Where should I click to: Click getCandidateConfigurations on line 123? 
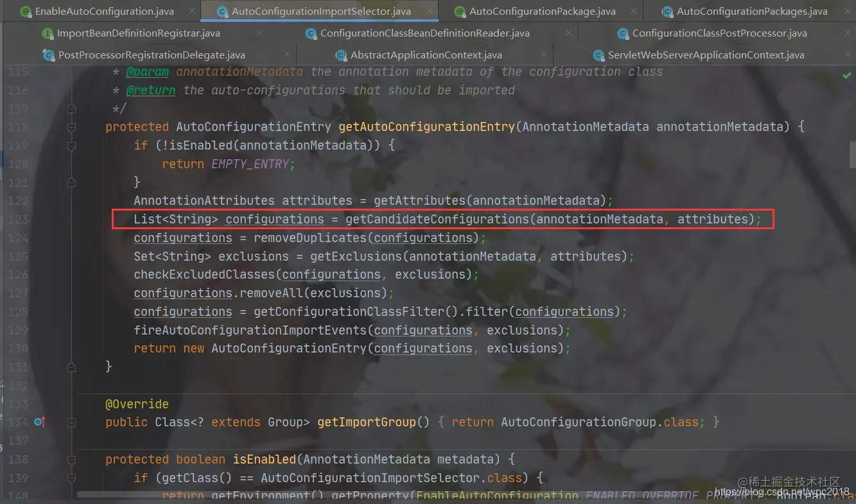click(x=437, y=220)
